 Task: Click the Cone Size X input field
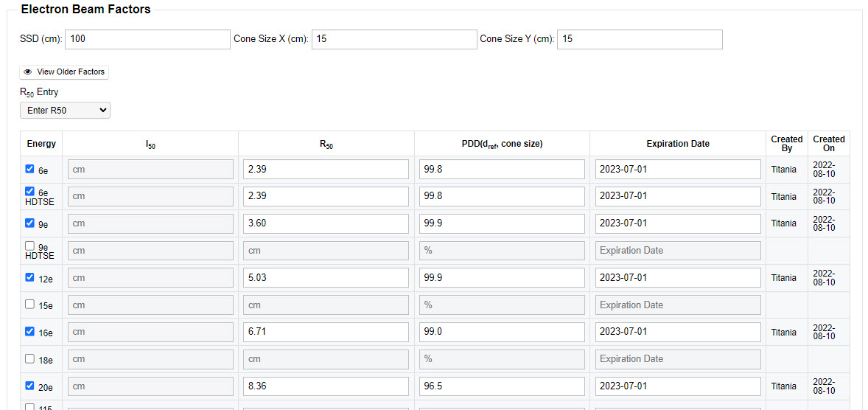394,39
